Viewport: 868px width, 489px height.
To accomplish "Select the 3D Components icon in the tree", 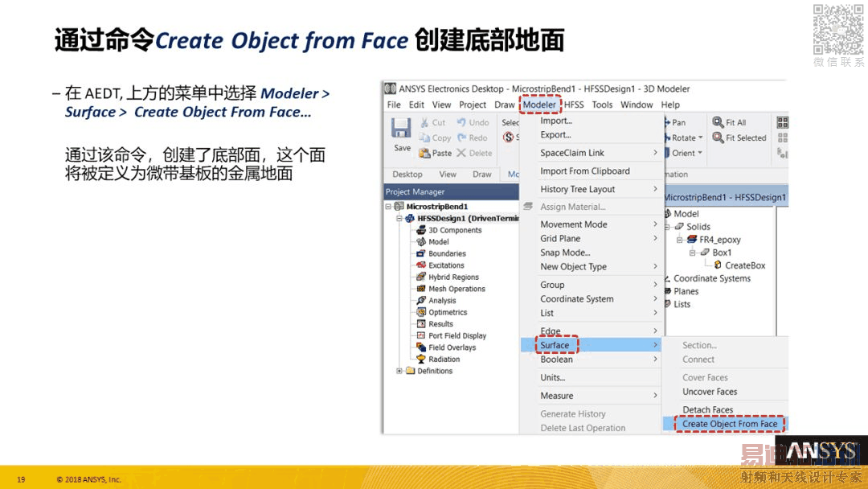I will (421, 230).
